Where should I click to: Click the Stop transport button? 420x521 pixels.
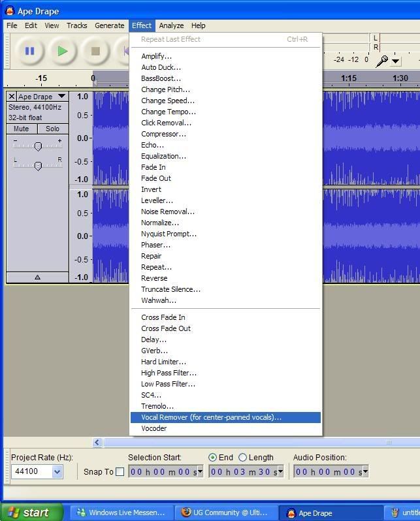[95, 51]
